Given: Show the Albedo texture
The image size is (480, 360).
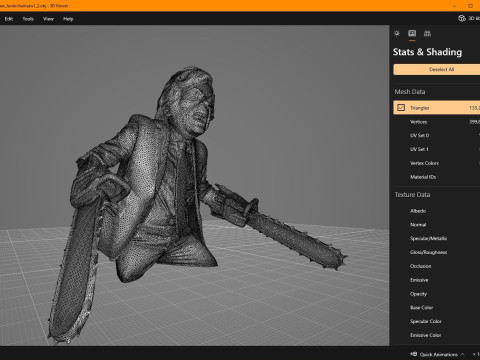Looking at the screenshot, I should (x=437, y=211).
